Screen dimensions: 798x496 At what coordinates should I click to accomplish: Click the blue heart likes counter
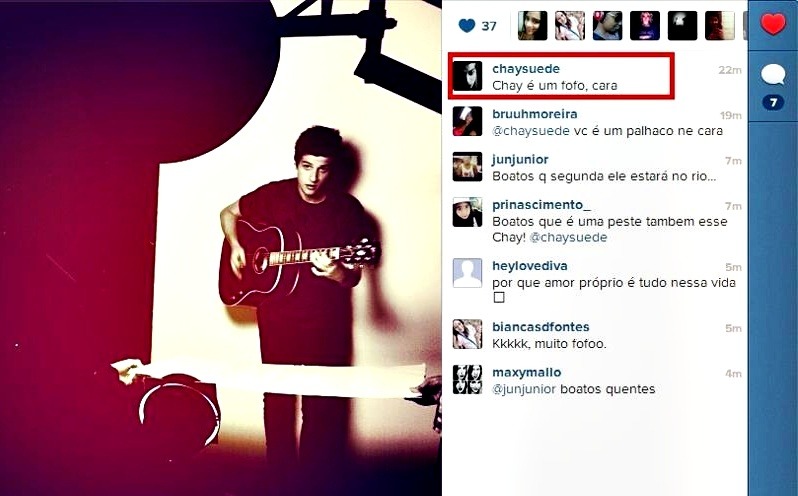coord(477,25)
